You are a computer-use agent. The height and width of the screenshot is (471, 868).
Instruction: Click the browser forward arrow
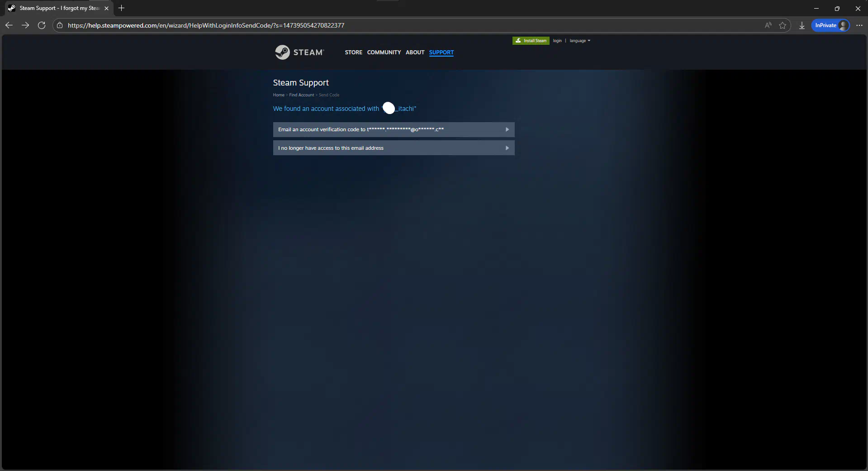click(x=25, y=25)
